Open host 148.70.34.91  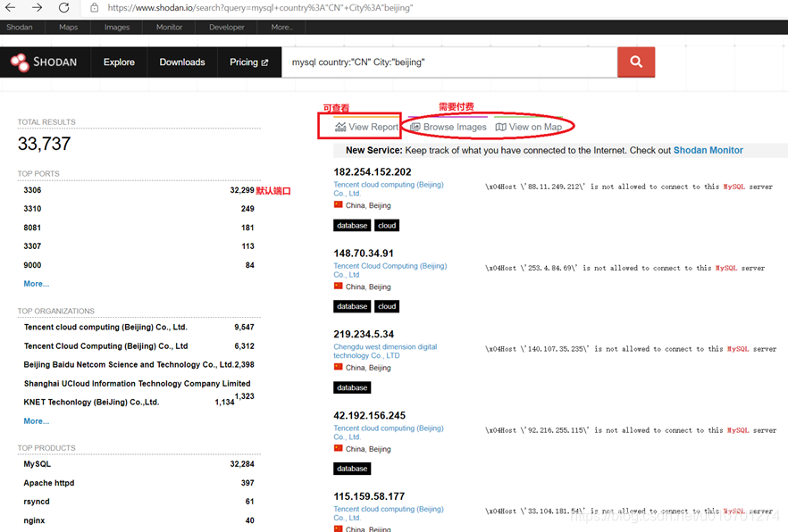pos(364,253)
